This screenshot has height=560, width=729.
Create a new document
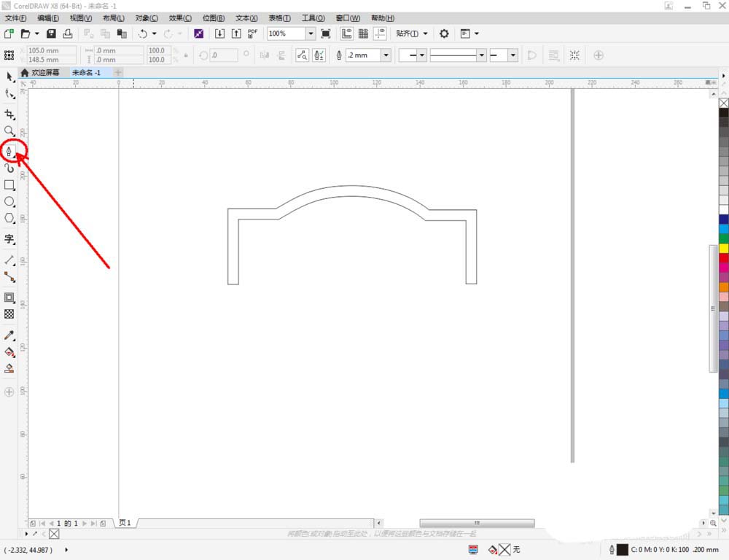click(x=9, y=34)
